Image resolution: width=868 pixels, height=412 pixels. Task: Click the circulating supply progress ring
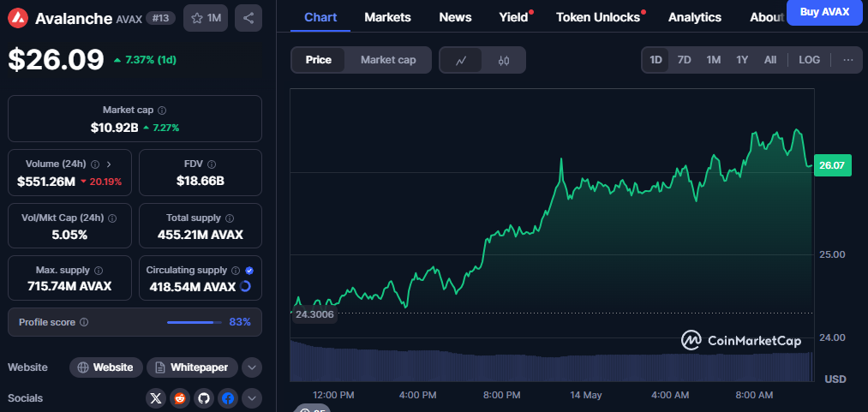pos(246,286)
